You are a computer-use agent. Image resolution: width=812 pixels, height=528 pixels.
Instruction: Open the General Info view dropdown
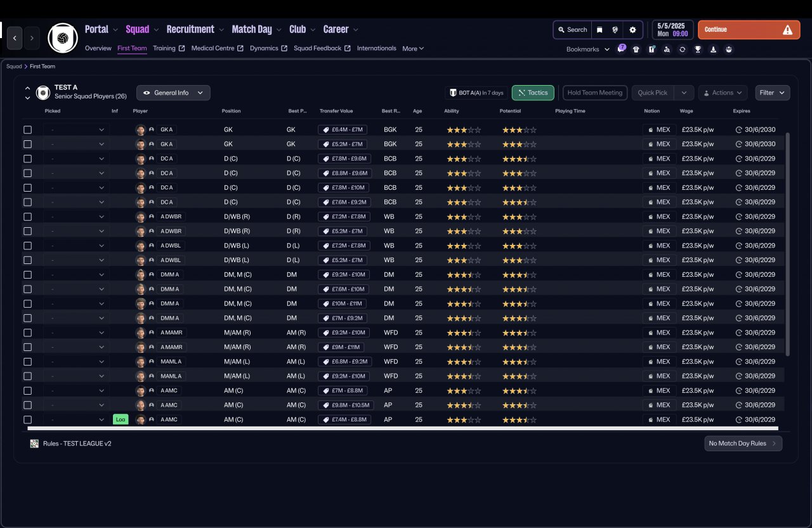(173, 93)
